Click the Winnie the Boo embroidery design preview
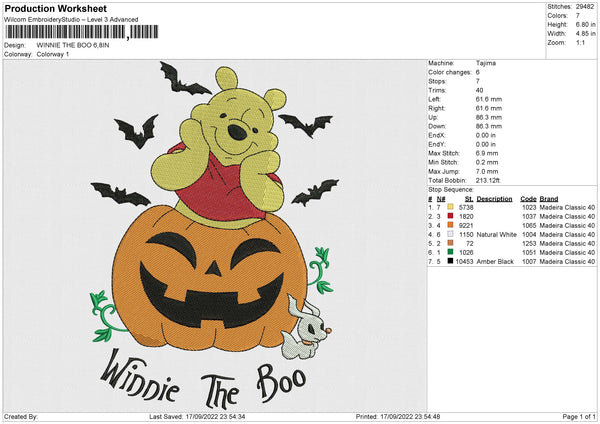This screenshot has height=424, width=600. pos(214,235)
